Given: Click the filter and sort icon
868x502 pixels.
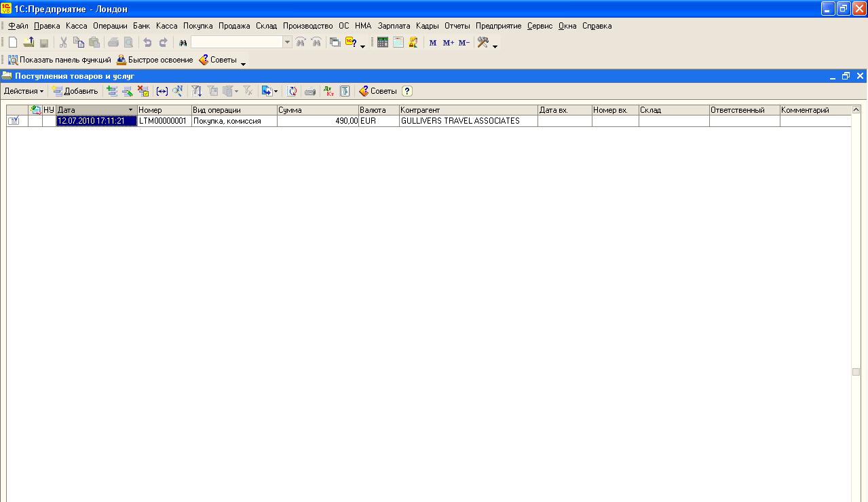Looking at the screenshot, I should [197, 91].
